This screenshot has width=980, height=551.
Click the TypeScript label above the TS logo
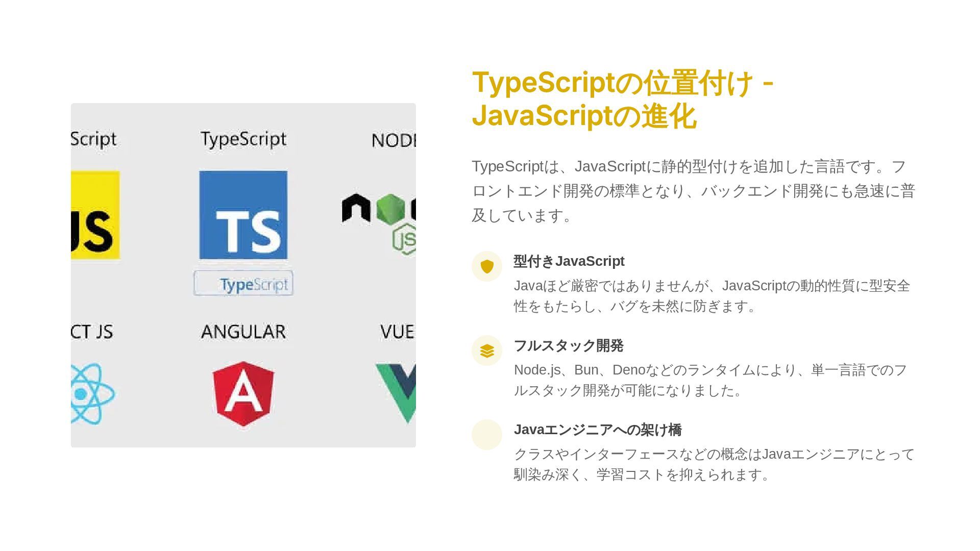tap(243, 139)
